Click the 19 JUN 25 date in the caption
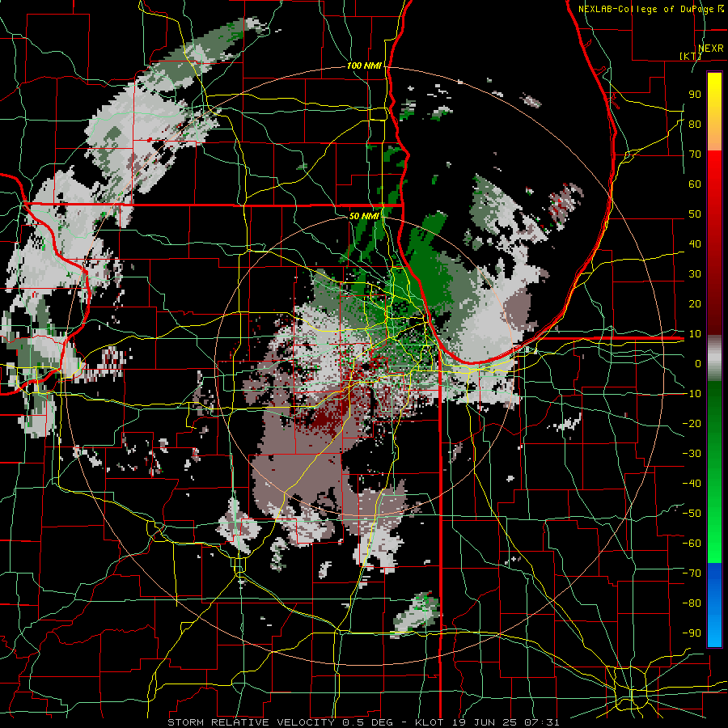The height and width of the screenshot is (728, 728). 485,722
